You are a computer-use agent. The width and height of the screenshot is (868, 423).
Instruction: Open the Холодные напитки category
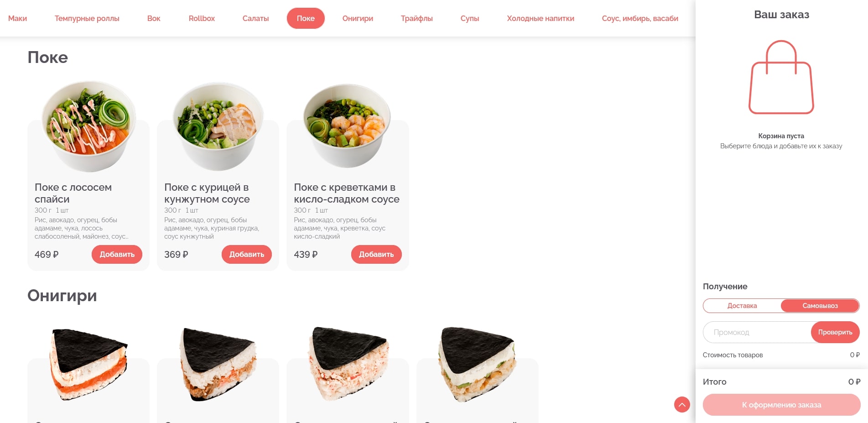pos(541,18)
